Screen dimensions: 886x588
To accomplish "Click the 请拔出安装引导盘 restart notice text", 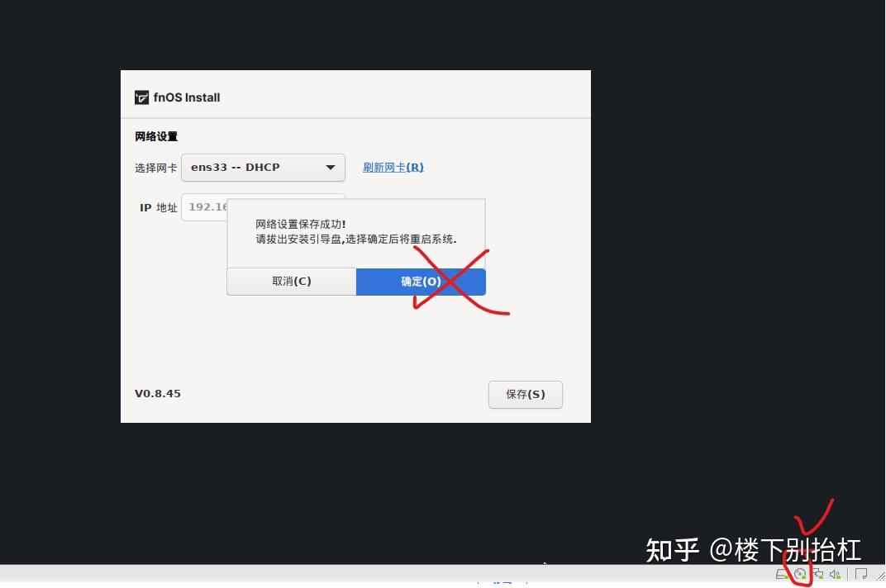I will [x=356, y=239].
